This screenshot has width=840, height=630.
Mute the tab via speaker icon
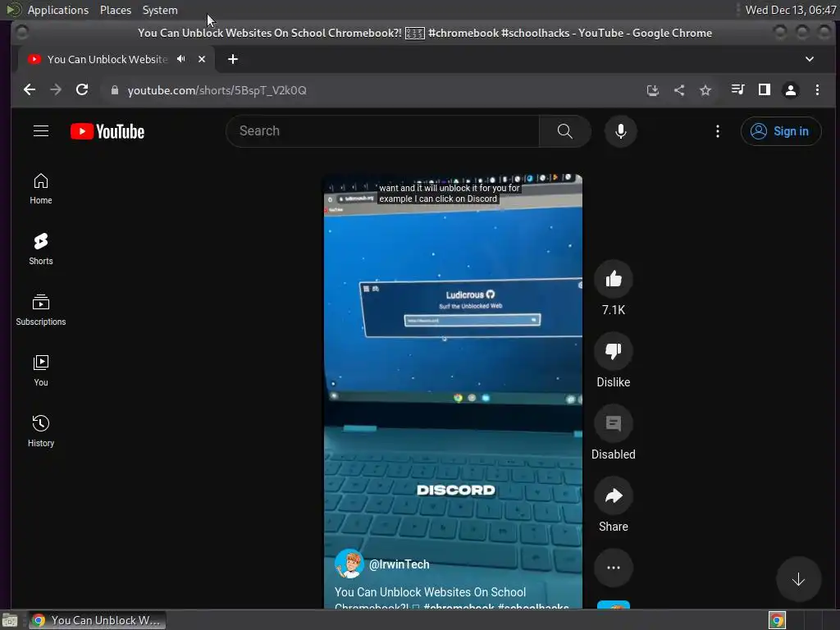pyautogui.click(x=181, y=59)
